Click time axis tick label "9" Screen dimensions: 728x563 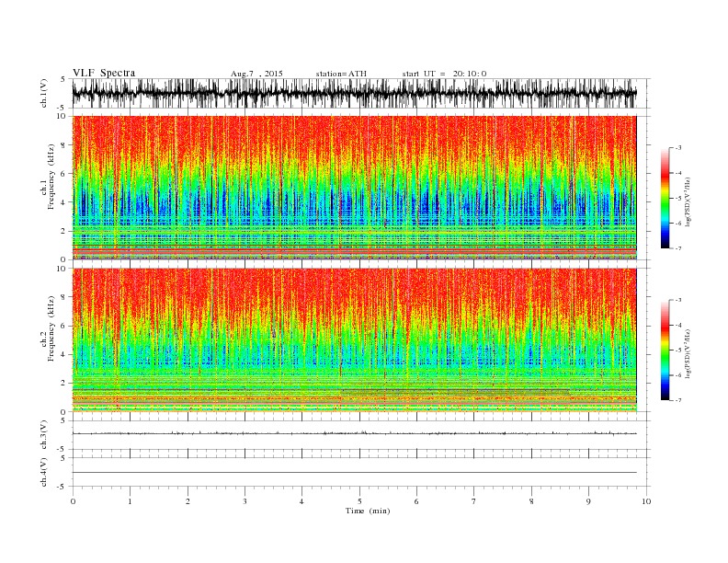point(588,501)
